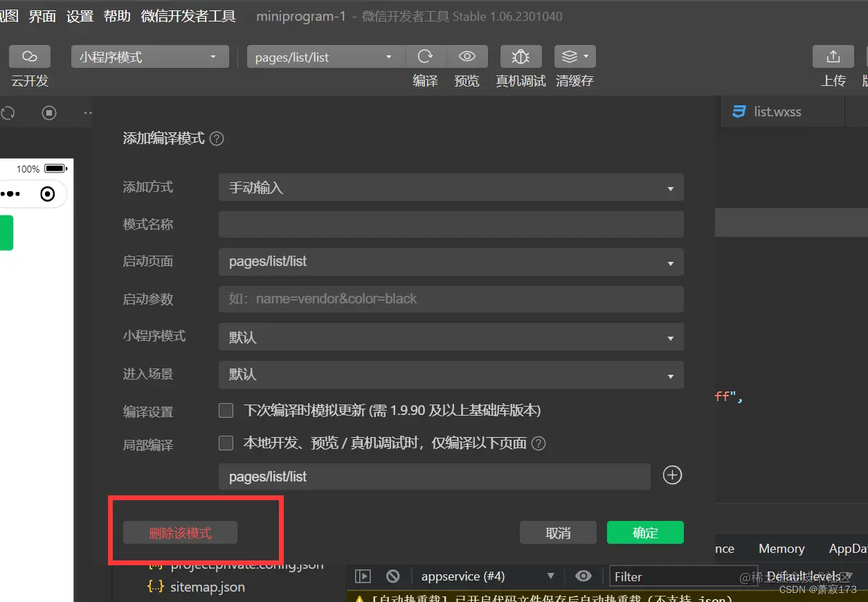The image size is (868, 602).
Task: Click the help icon after 仅编译以下页面
Action: (539, 443)
